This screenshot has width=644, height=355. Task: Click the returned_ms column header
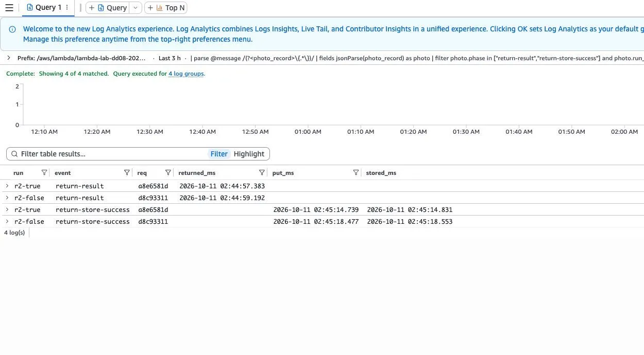coord(197,173)
